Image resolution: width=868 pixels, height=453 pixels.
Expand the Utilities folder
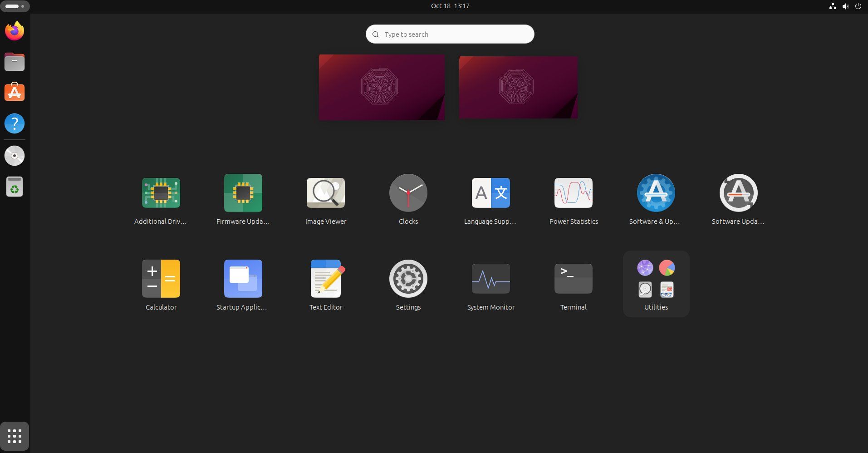(x=656, y=278)
